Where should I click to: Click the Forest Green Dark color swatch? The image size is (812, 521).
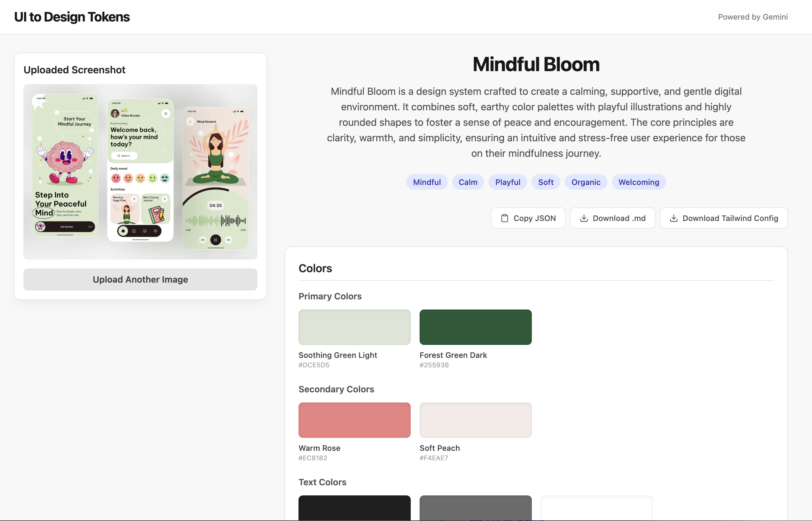[475, 327]
